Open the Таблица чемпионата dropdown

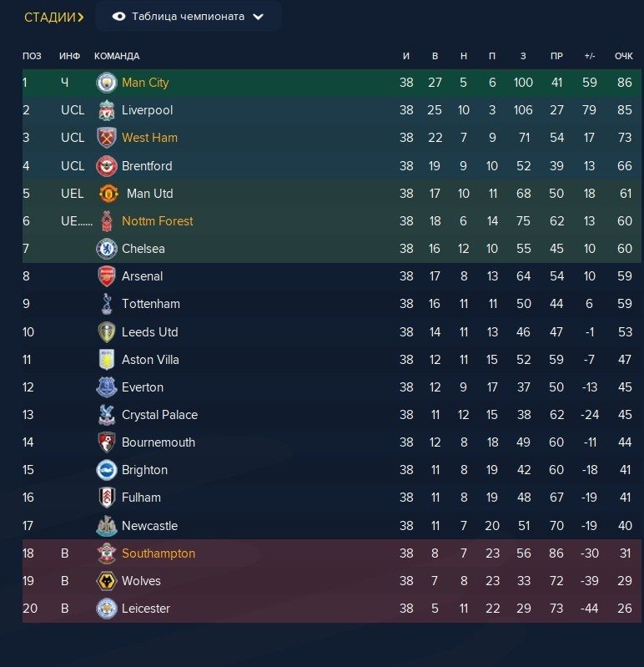click(258, 17)
